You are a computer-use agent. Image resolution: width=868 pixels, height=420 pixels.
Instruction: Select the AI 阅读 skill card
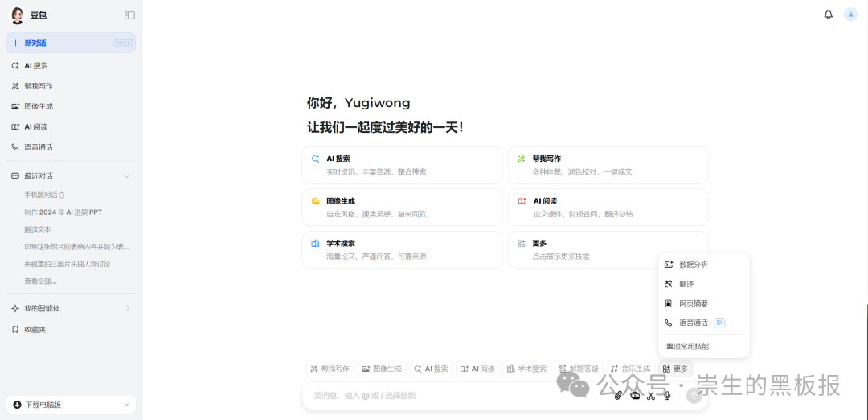pyautogui.click(x=608, y=208)
